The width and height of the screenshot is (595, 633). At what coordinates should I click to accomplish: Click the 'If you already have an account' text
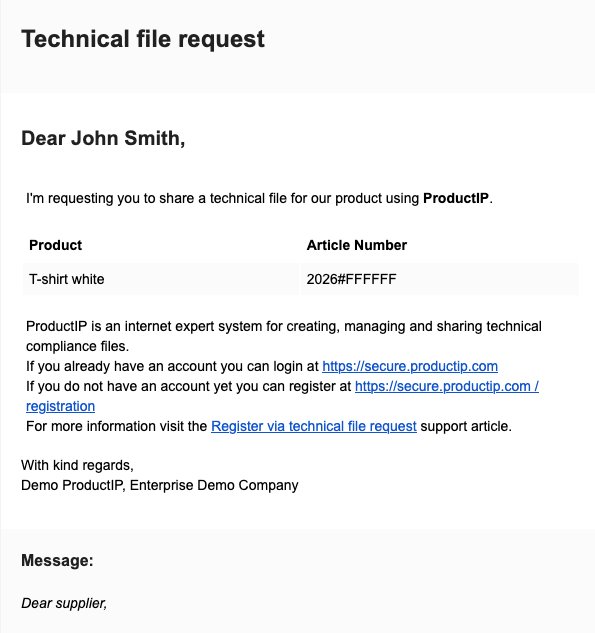[x=172, y=366]
